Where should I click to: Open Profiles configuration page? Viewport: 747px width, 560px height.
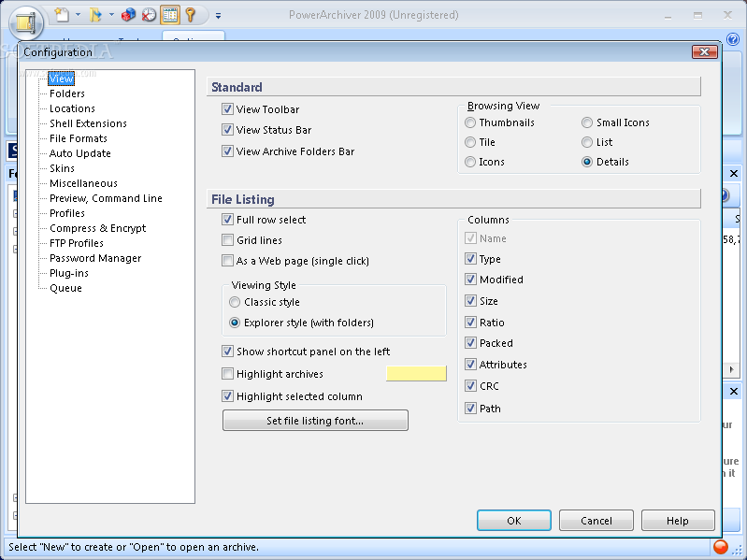(x=67, y=213)
